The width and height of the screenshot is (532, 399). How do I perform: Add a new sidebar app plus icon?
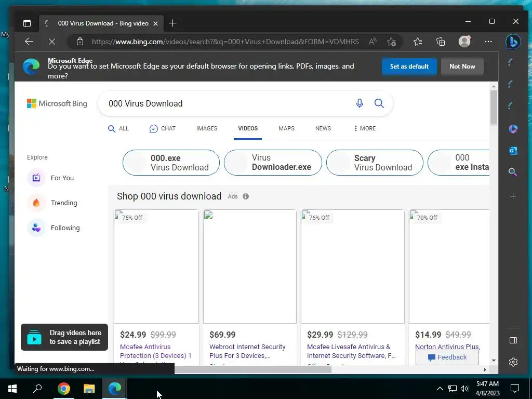point(513,196)
